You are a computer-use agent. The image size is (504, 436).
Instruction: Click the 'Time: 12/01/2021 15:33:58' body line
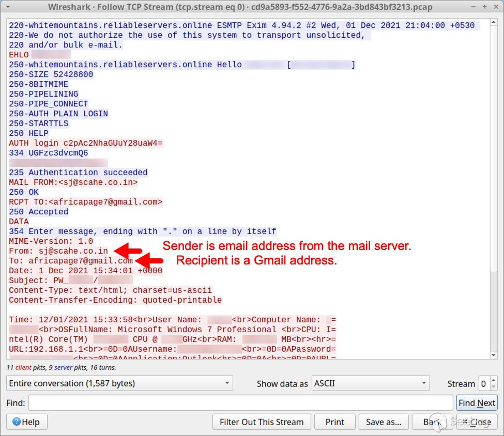coord(172,320)
